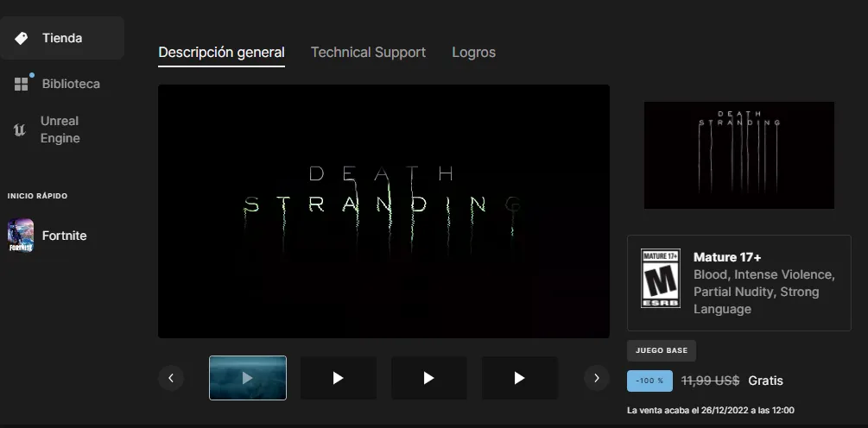Click the Mature 17+ rating title
Image resolution: width=868 pixels, height=428 pixels.
click(727, 257)
